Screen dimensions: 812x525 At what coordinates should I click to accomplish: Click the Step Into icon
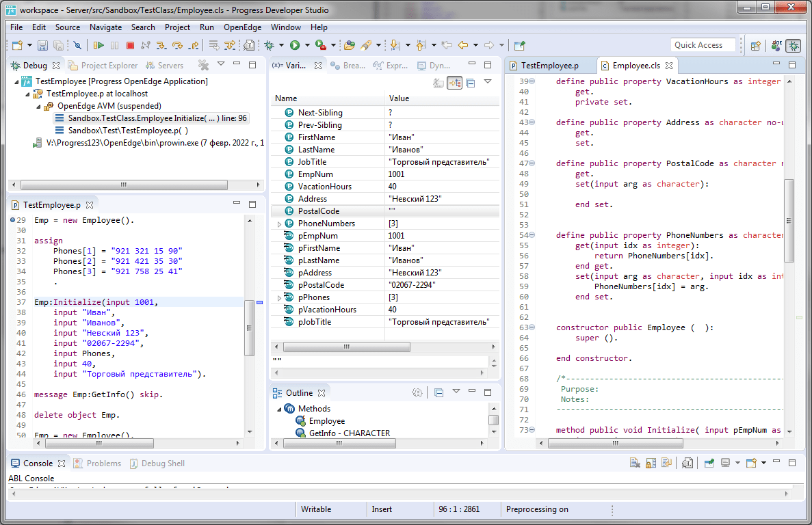[161, 46]
